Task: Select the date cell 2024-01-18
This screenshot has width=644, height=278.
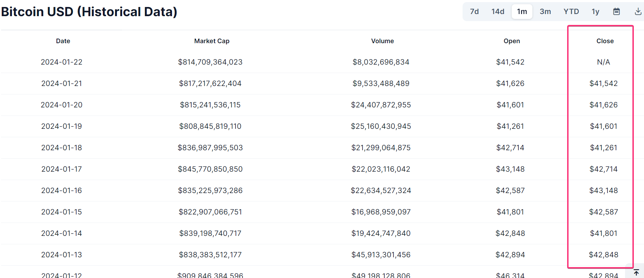Action: click(61, 148)
